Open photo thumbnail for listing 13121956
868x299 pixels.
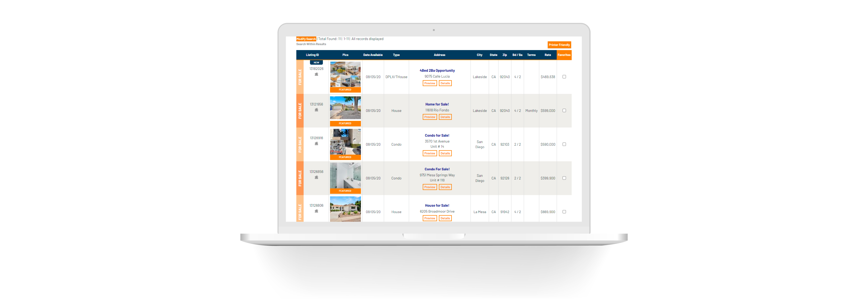click(x=345, y=108)
